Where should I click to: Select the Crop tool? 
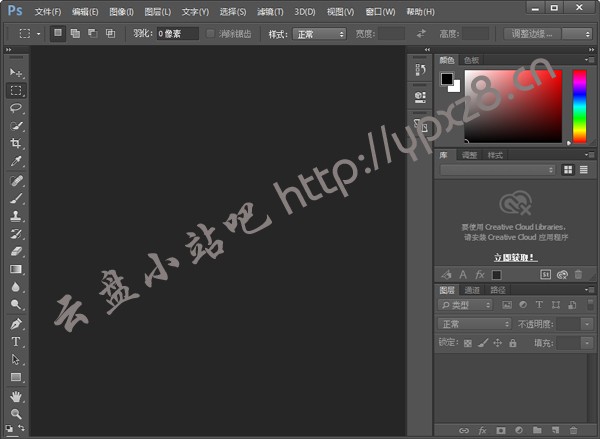(16, 144)
